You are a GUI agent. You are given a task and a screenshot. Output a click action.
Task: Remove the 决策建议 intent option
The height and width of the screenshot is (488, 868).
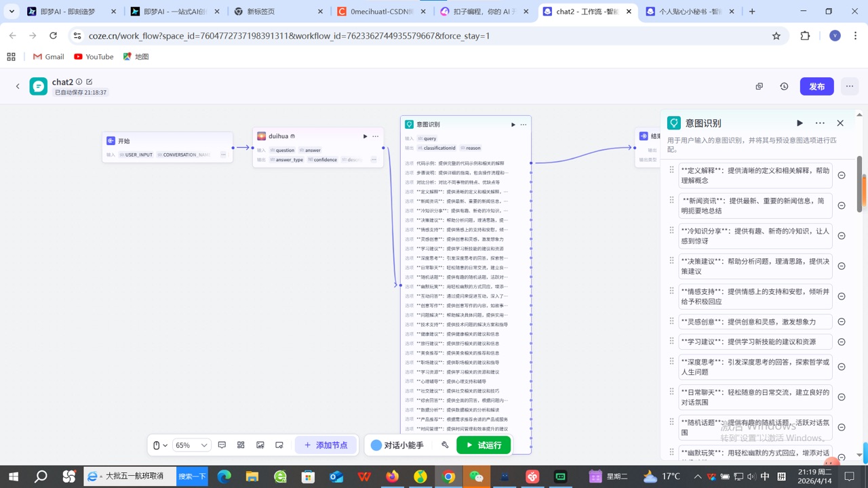842,266
